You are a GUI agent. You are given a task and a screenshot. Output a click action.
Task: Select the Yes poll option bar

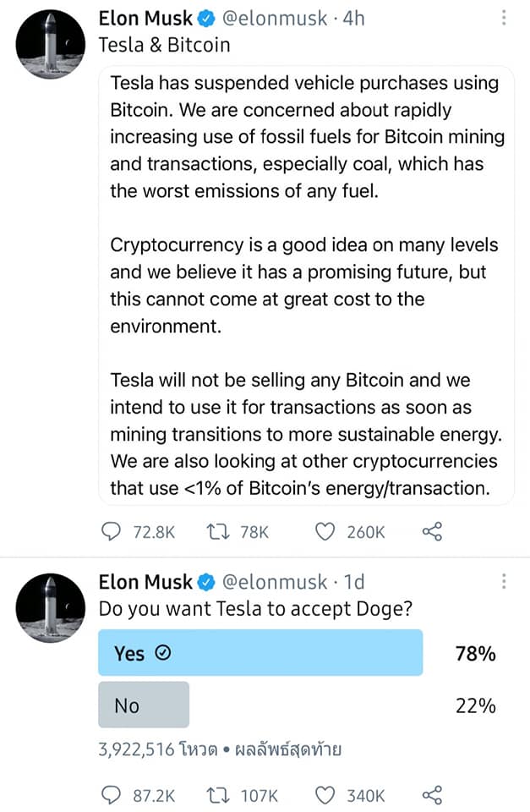point(260,652)
